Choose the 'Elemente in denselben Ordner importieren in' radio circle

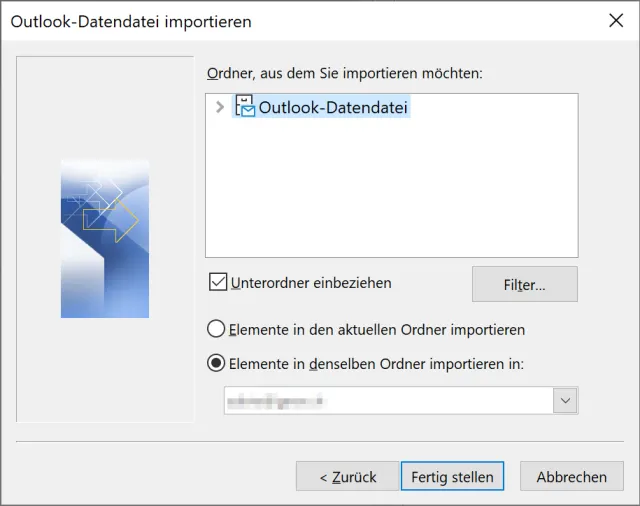(216, 364)
